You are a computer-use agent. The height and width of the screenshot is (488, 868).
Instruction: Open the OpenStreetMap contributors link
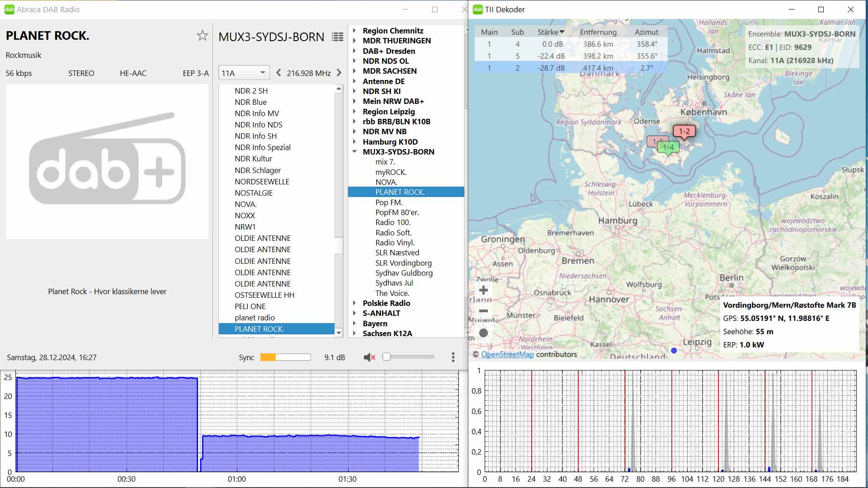pos(507,354)
